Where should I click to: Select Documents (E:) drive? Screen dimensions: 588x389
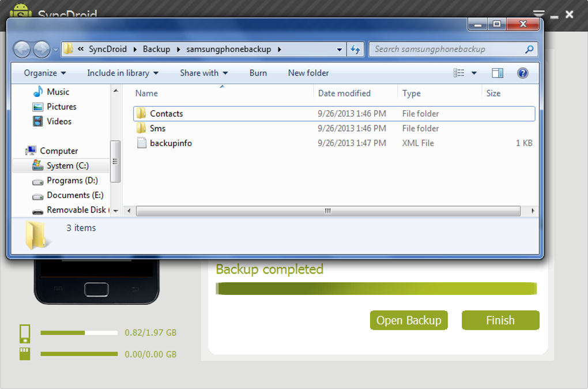point(68,195)
